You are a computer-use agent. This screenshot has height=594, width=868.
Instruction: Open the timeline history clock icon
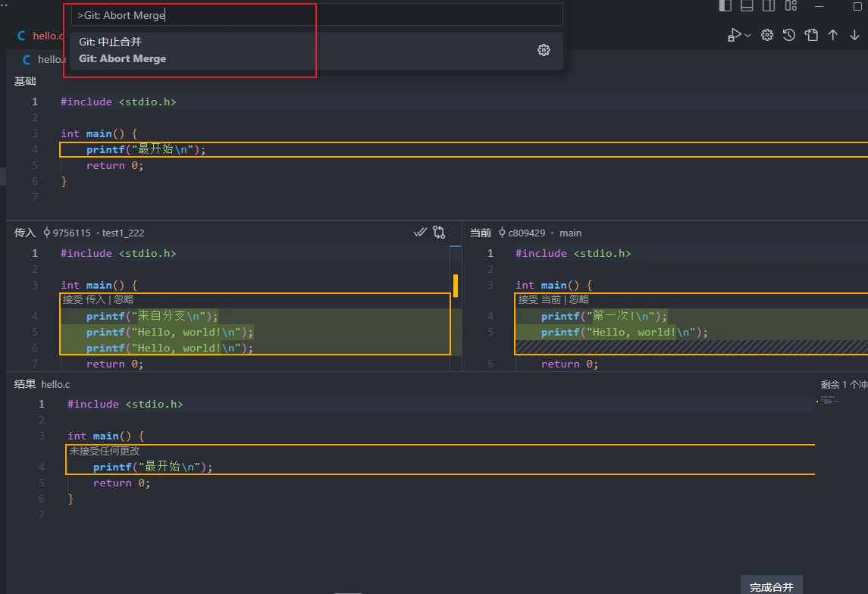pos(789,36)
